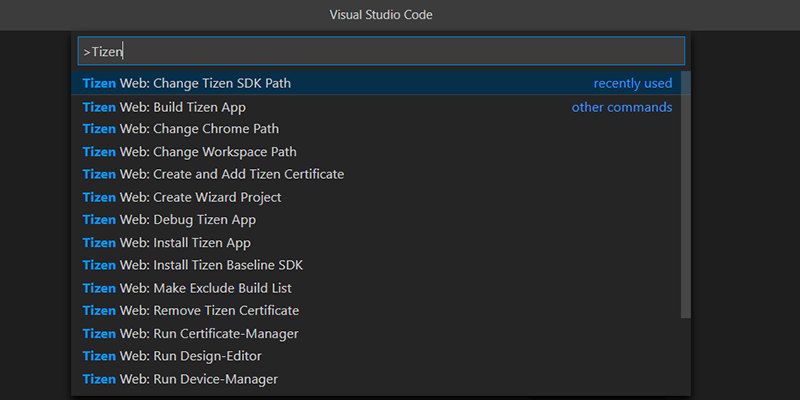
Task: Click the 'recently used' label
Action: point(632,83)
